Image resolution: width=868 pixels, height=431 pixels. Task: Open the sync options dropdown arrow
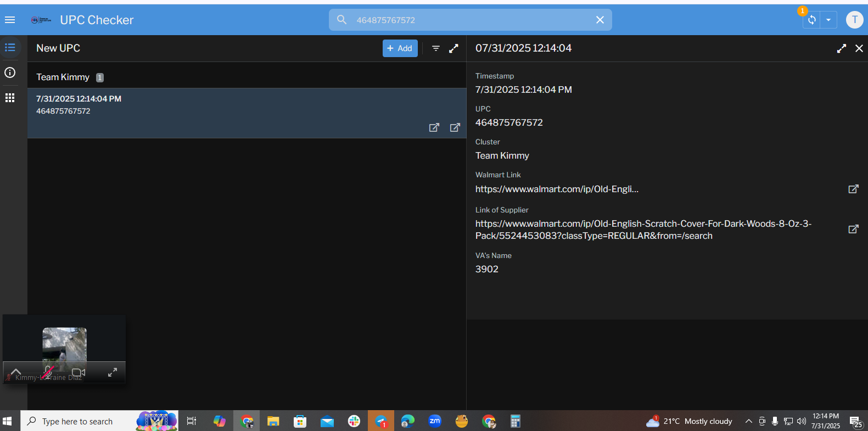click(x=828, y=20)
